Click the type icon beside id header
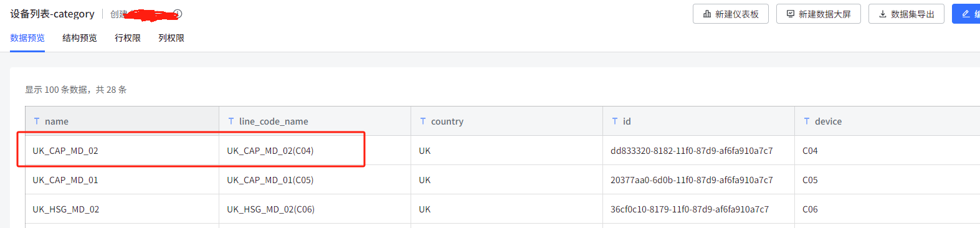The image size is (980, 228). tap(615, 121)
